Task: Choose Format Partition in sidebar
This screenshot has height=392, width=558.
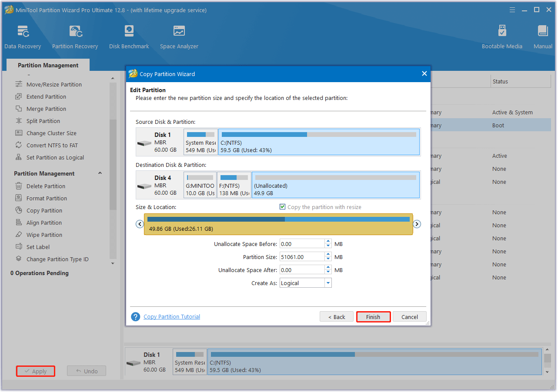Action: click(x=47, y=198)
